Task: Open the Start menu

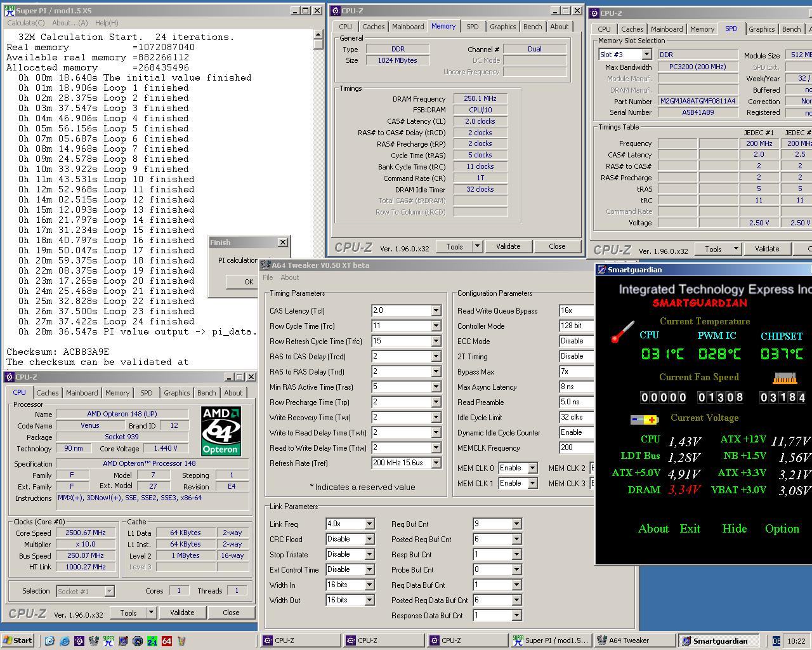Action: click(18, 640)
